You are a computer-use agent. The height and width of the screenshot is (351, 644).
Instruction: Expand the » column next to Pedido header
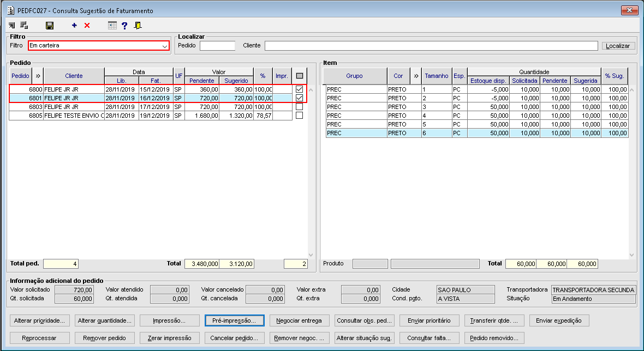coord(38,76)
